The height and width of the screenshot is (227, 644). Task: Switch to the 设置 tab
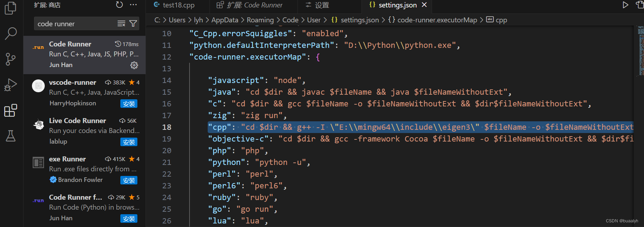[x=322, y=5]
